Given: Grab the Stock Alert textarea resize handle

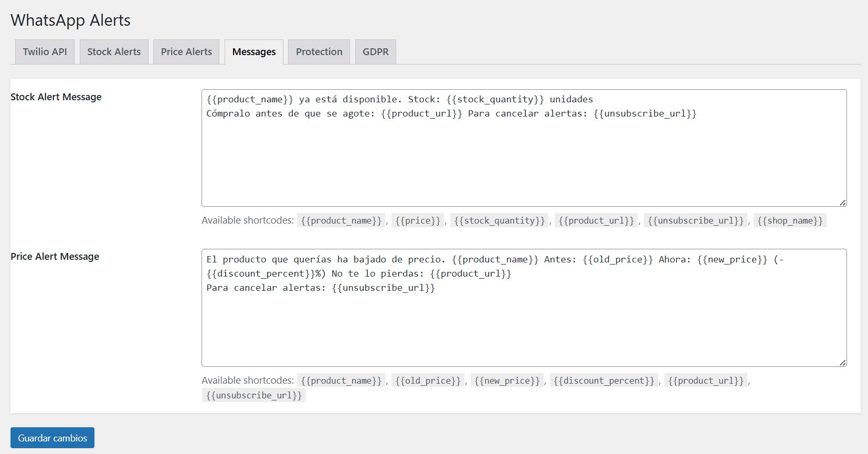Looking at the screenshot, I should [842, 203].
